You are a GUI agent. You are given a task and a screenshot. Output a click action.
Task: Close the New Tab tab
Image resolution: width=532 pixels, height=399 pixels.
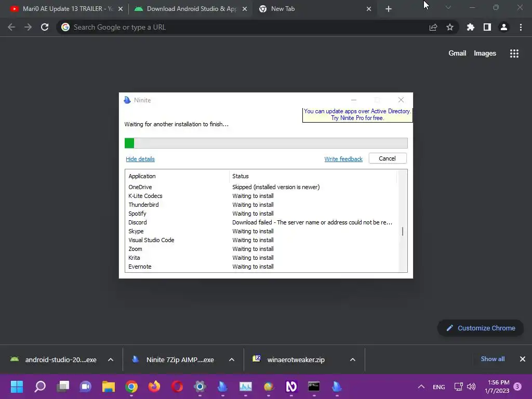[x=369, y=9]
